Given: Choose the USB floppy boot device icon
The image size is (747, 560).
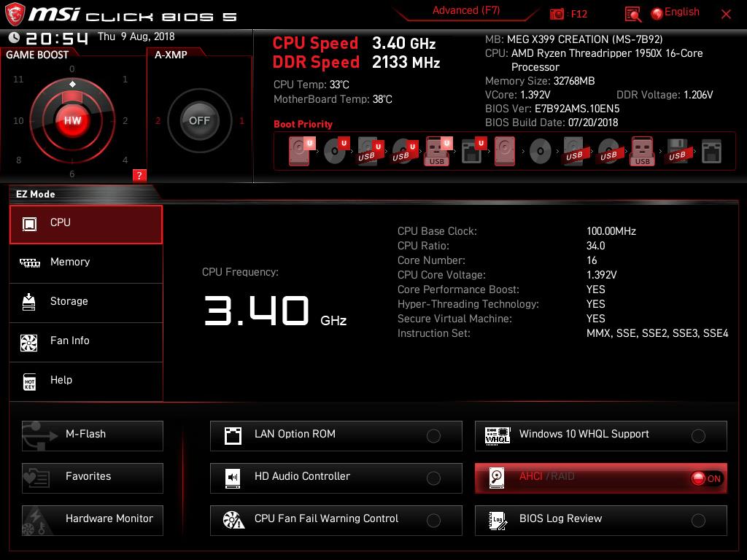Looking at the screenshot, I should [678, 151].
